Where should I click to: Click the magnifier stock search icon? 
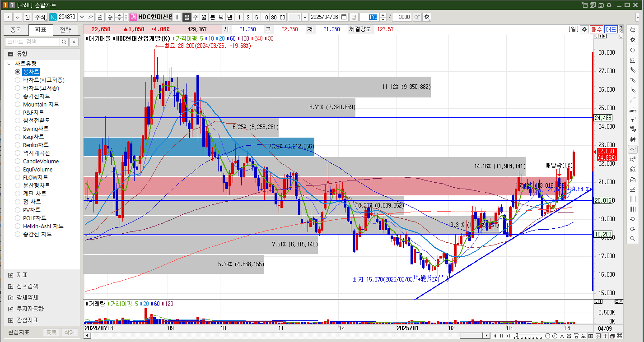[90, 17]
